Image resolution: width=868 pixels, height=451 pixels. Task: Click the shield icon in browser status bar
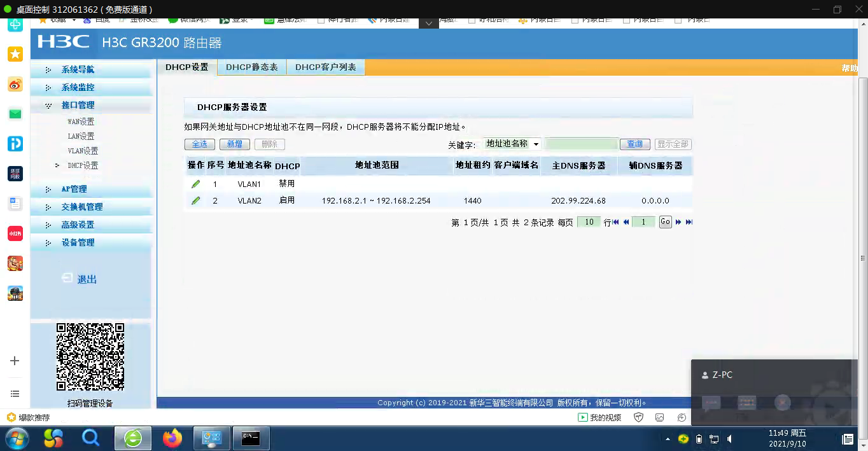click(x=639, y=417)
